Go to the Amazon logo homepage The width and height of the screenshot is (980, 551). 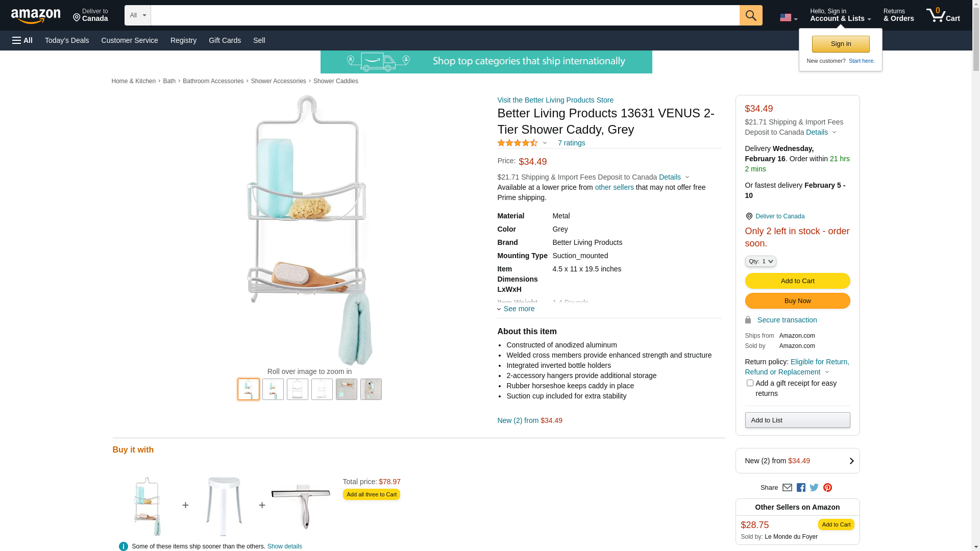[x=36, y=16]
